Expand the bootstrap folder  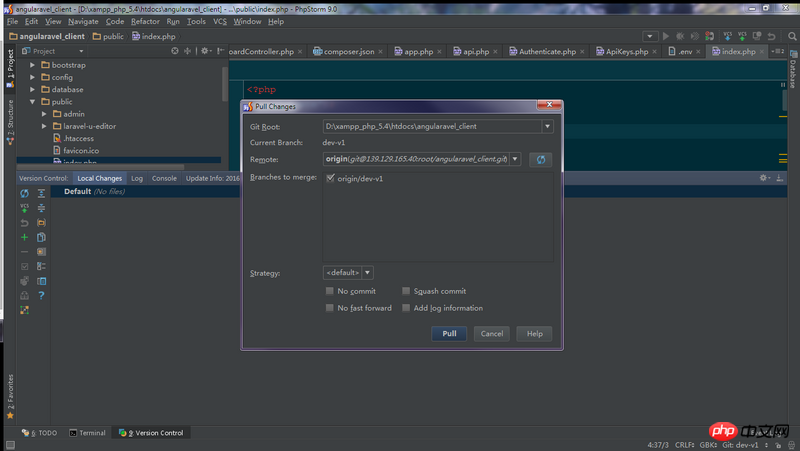click(33, 65)
